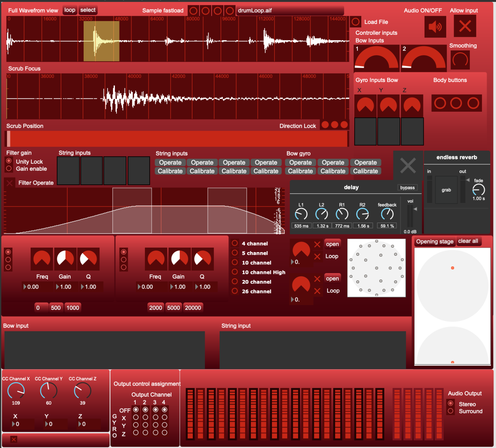Click the CC Channel X knob
The height and width of the screenshot is (448, 496).
pyautogui.click(x=16, y=391)
